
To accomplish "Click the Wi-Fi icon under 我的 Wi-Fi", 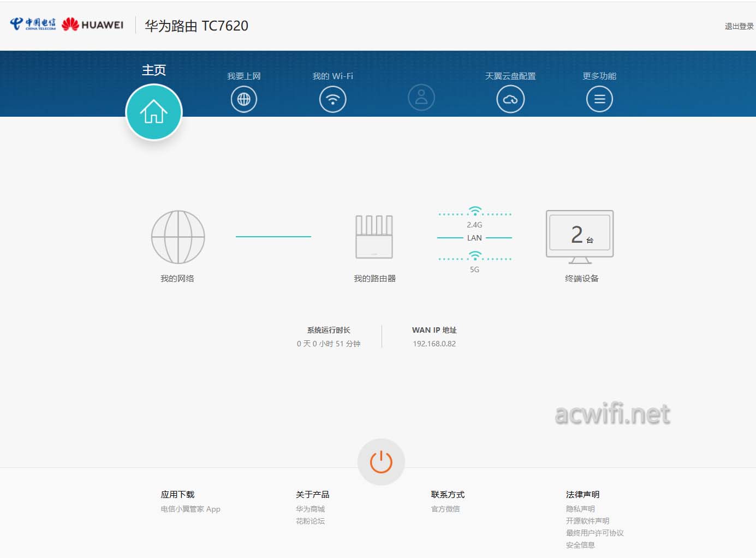I will (x=333, y=99).
